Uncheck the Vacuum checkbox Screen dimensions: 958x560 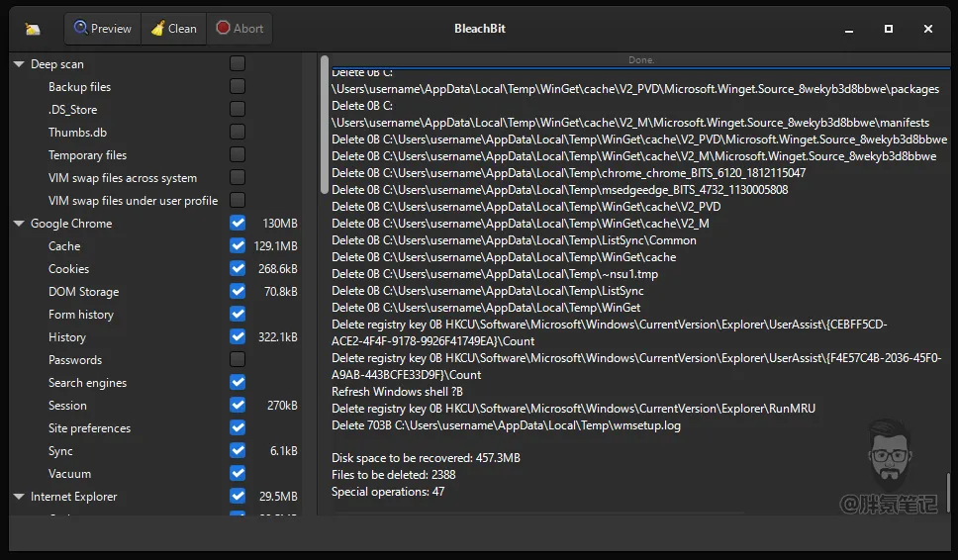tap(238, 473)
